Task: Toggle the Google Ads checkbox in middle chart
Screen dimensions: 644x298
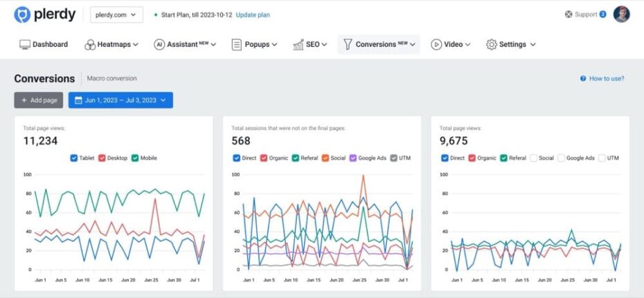Action: click(354, 158)
